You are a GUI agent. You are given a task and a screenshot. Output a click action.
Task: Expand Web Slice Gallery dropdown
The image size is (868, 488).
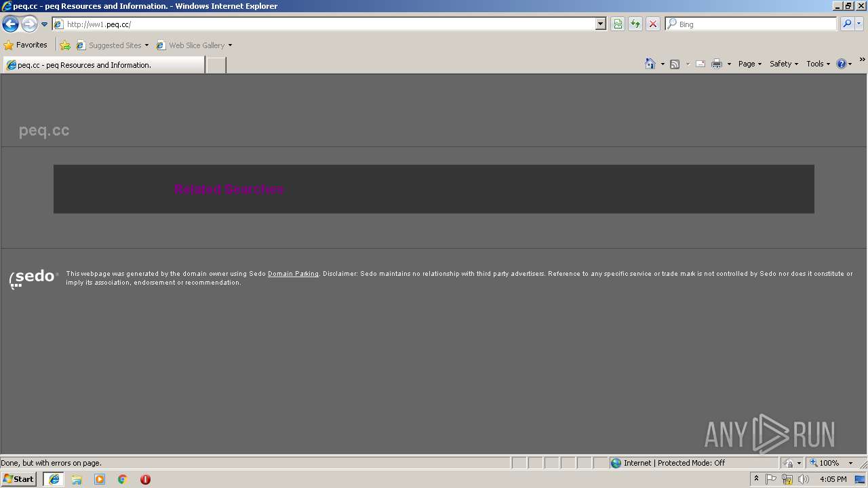coord(230,45)
